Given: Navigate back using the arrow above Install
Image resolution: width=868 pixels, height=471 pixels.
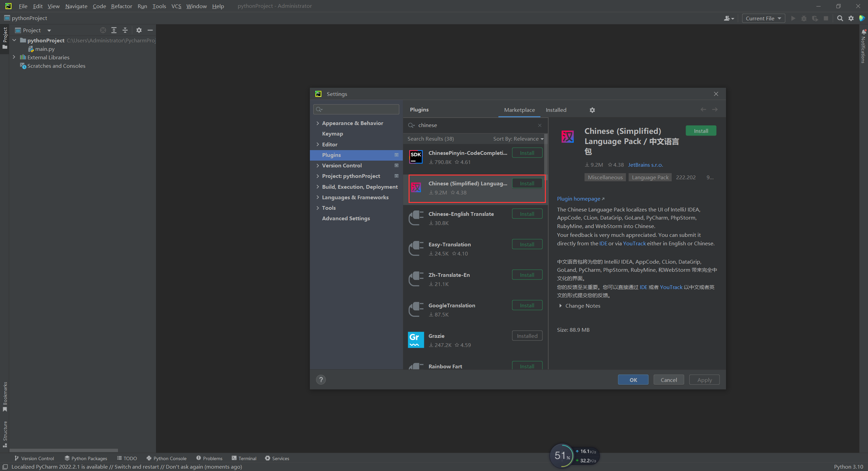Looking at the screenshot, I should tap(703, 109).
